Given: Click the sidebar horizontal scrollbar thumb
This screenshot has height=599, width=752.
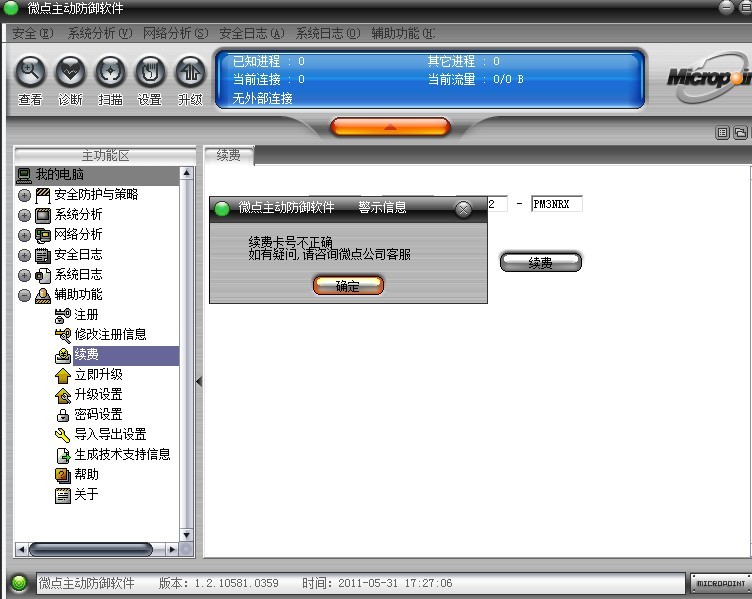Looking at the screenshot, I should (x=91, y=549).
